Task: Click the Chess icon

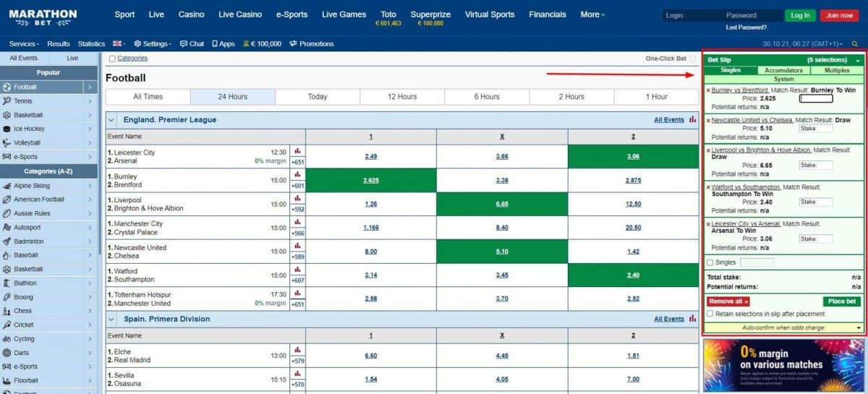Action: coord(7,311)
